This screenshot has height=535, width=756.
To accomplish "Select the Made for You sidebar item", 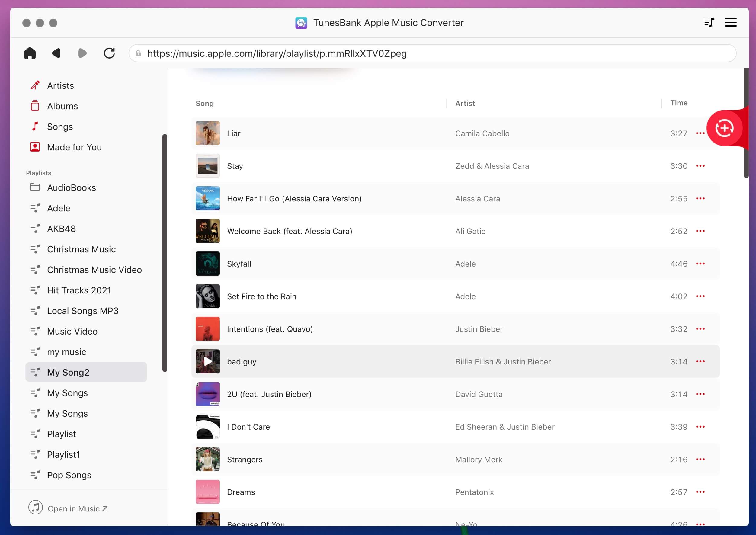I will [74, 146].
